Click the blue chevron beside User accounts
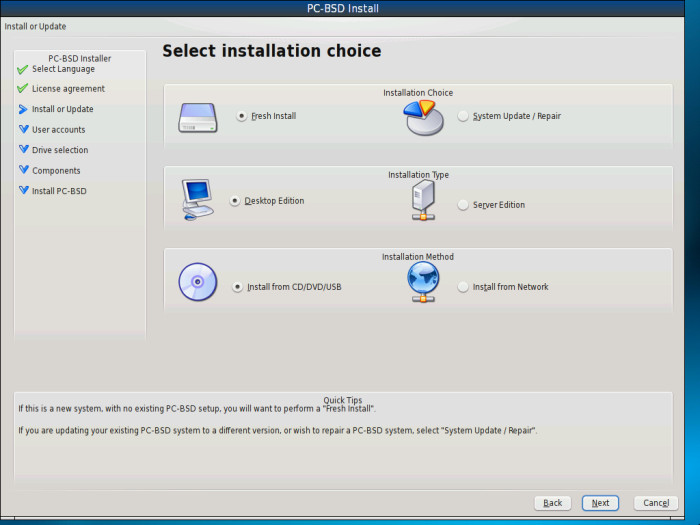 [24, 129]
